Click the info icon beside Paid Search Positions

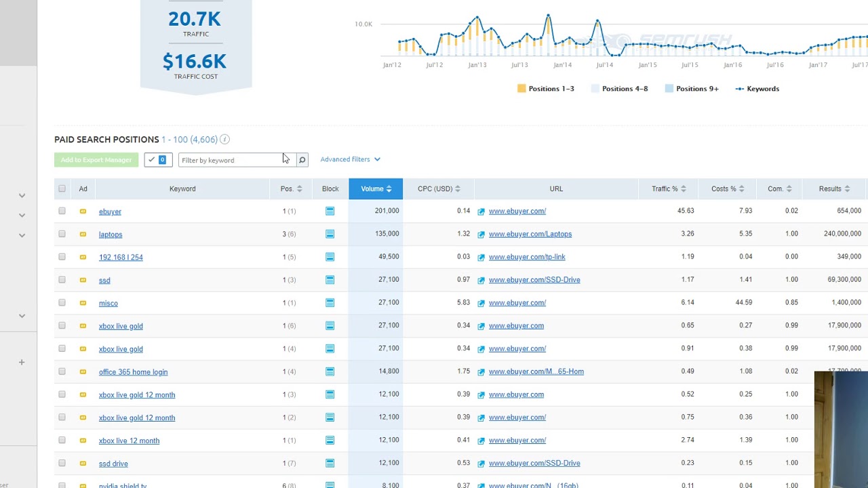tap(224, 140)
